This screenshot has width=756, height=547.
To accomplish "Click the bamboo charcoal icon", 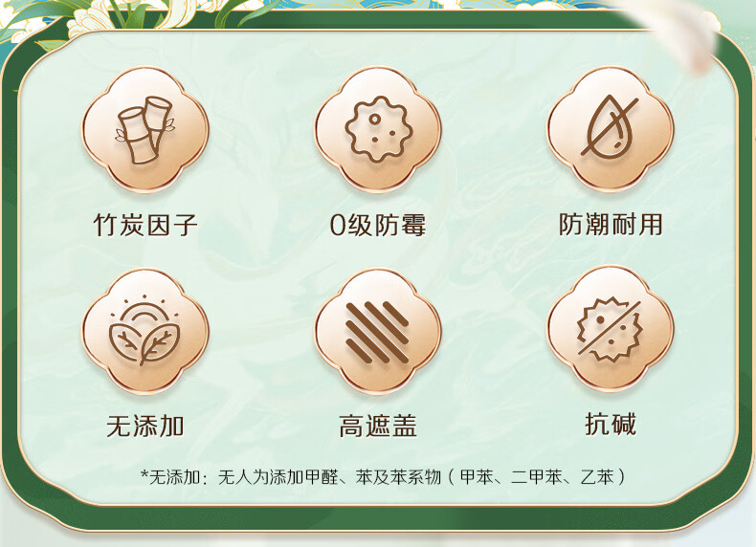I will click(145, 130).
